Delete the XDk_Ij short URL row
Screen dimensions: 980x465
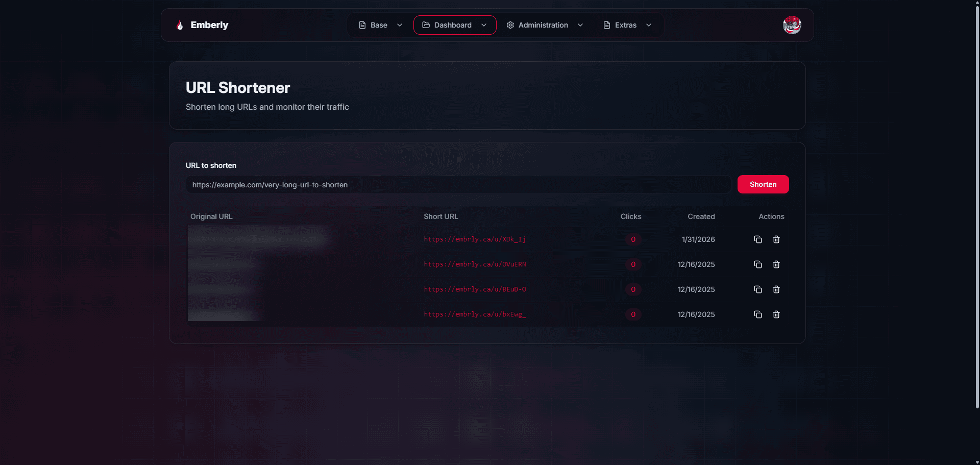(x=776, y=239)
